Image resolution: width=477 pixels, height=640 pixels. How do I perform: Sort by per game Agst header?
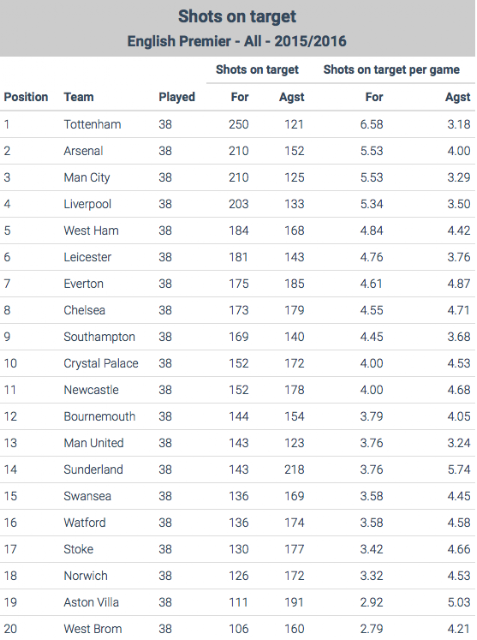pos(457,97)
